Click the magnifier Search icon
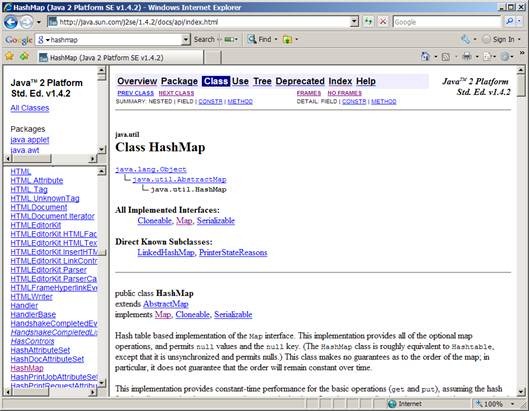Image resolution: width=529 pixels, height=411 pixels. click(509, 22)
